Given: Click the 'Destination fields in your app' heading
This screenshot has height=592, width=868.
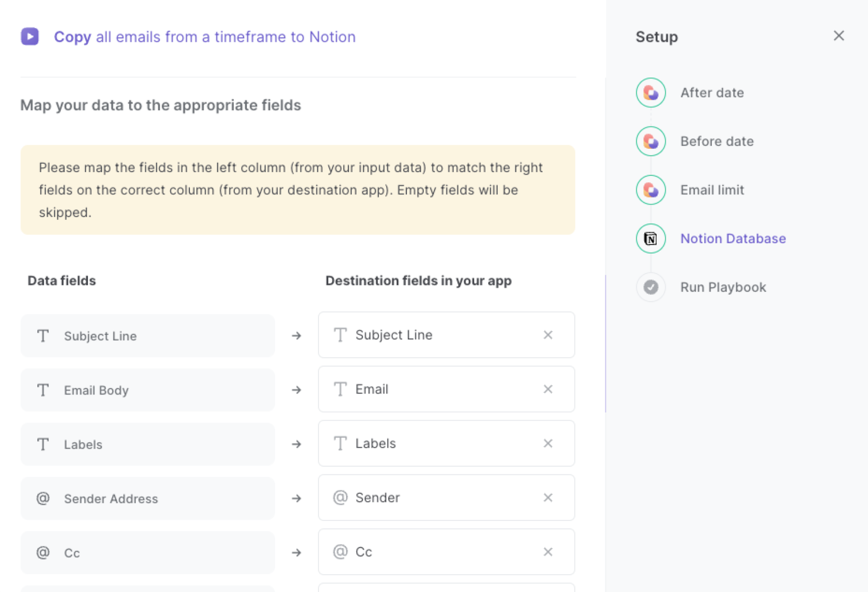Looking at the screenshot, I should tap(418, 281).
